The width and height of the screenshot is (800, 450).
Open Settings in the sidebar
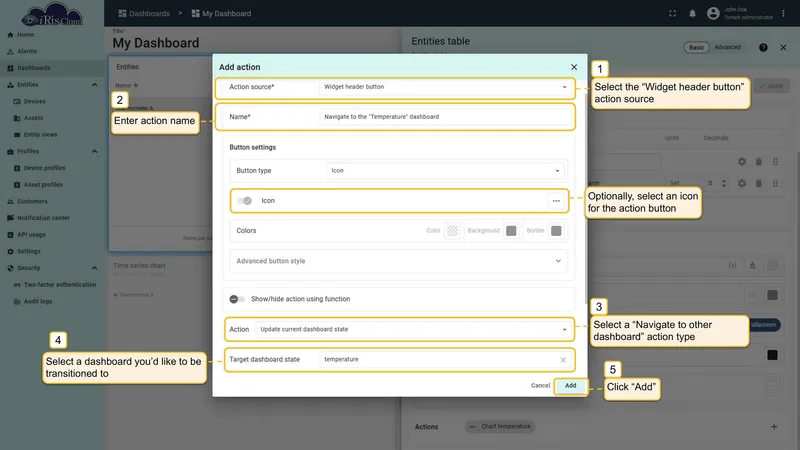[x=29, y=252]
